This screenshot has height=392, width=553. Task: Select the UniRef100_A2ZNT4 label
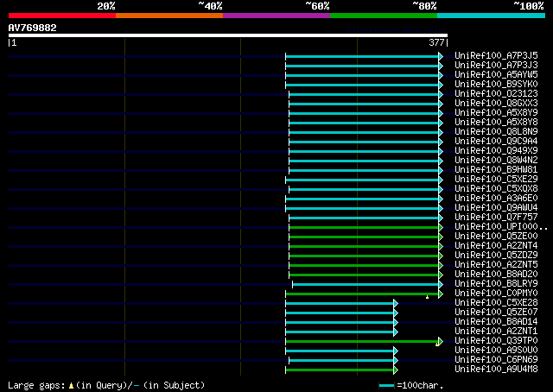(496, 246)
